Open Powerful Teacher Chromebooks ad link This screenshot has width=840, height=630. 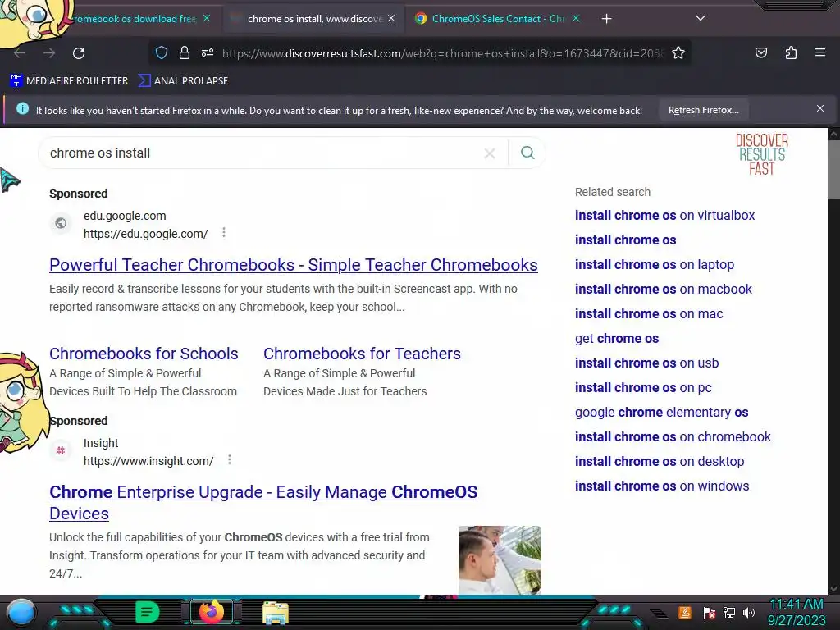[294, 265]
